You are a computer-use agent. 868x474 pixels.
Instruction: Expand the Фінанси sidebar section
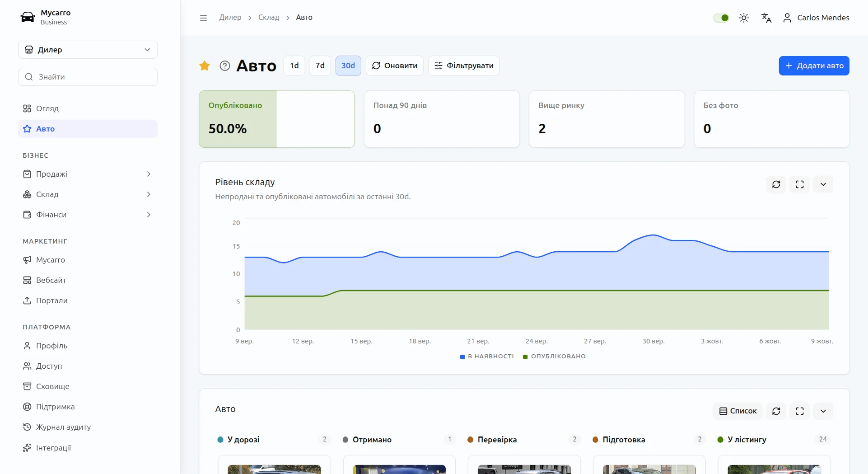(x=88, y=215)
